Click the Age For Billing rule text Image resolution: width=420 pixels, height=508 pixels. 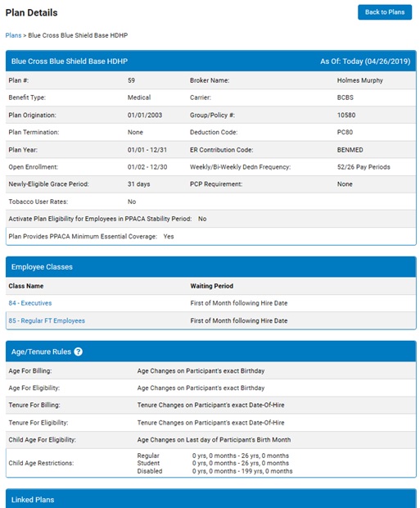[201, 371]
